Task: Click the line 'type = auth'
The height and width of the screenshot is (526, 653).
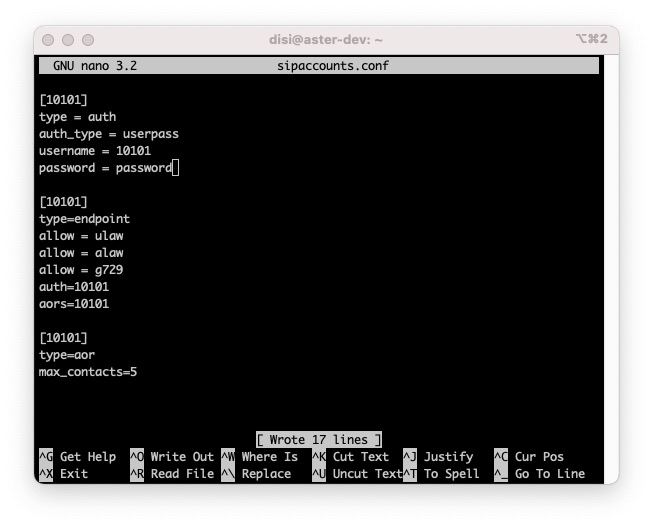Action: [x=77, y=117]
